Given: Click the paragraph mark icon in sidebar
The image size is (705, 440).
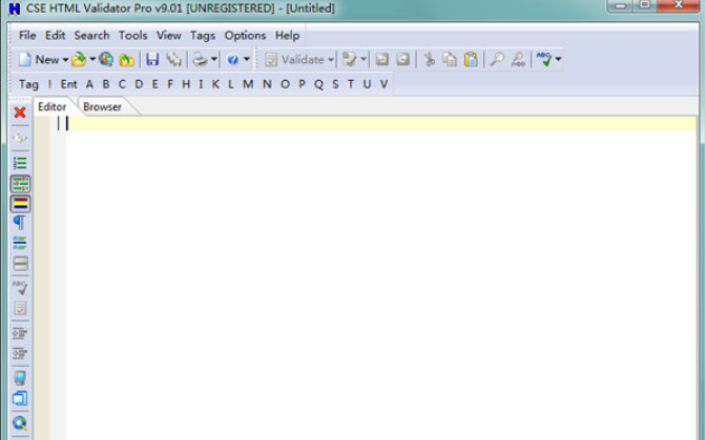Looking at the screenshot, I should pos(19,223).
